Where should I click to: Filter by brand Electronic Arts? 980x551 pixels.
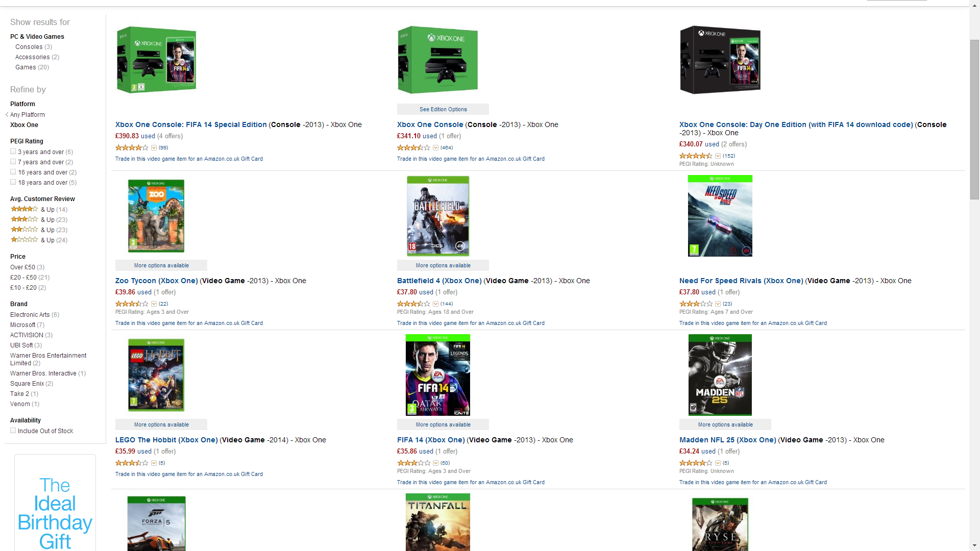[x=30, y=315]
